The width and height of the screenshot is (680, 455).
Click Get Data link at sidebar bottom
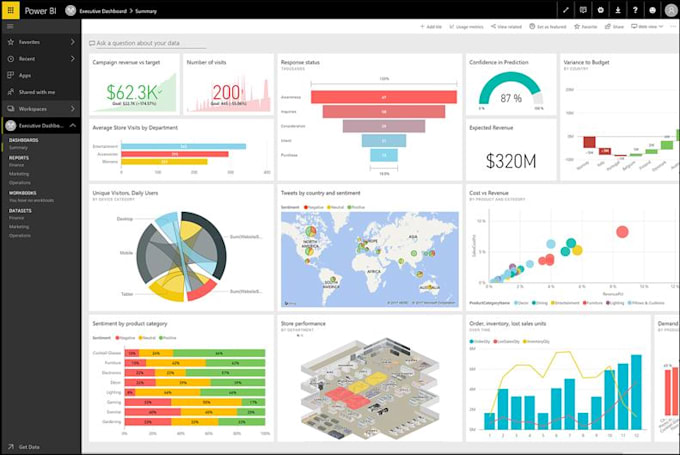point(29,447)
